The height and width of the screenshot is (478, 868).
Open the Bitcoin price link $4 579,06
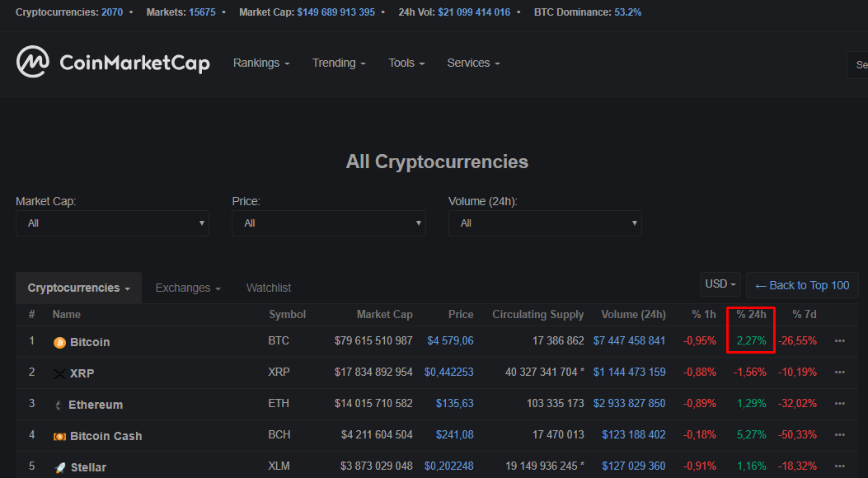pyautogui.click(x=450, y=341)
